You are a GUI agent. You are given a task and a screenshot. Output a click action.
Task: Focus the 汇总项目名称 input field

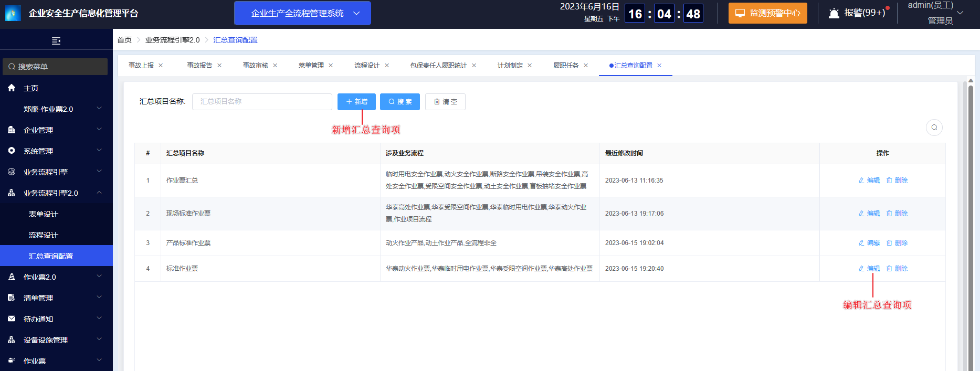click(262, 102)
